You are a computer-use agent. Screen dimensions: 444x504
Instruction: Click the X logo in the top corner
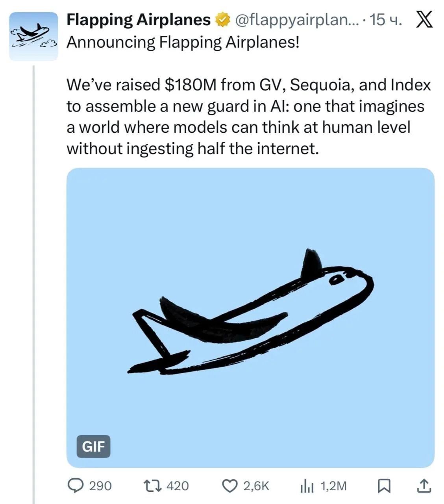click(x=424, y=20)
